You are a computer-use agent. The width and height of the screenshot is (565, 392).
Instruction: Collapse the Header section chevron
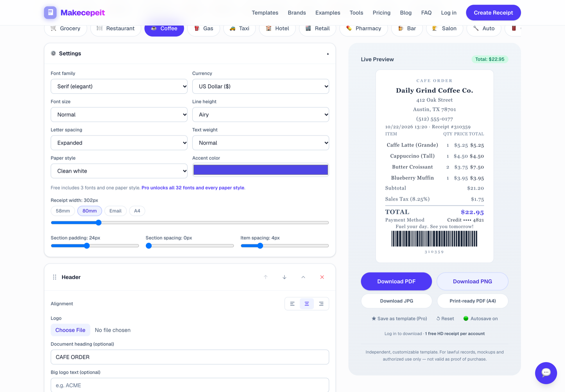click(x=303, y=277)
